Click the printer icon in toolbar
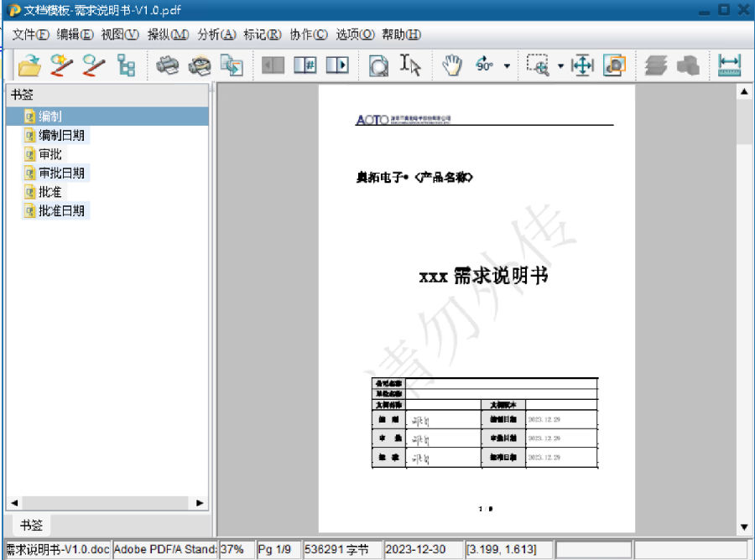This screenshot has width=755, height=560. [x=168, y=65]
